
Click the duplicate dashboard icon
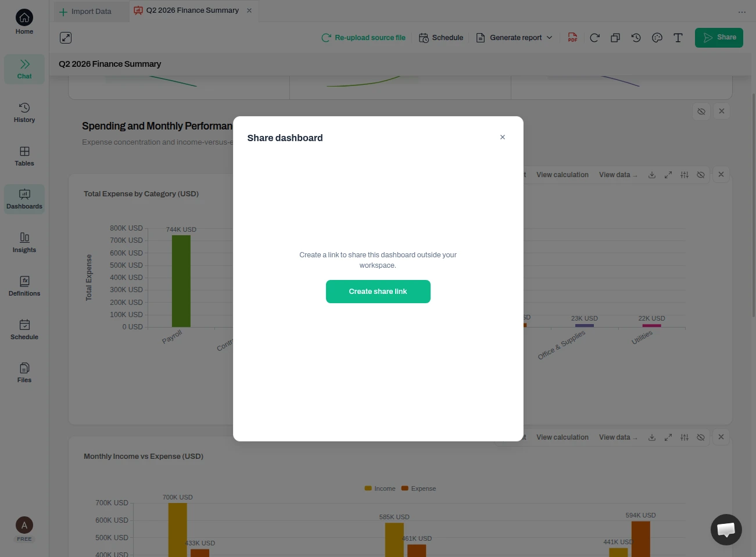(x=615, y=38)
